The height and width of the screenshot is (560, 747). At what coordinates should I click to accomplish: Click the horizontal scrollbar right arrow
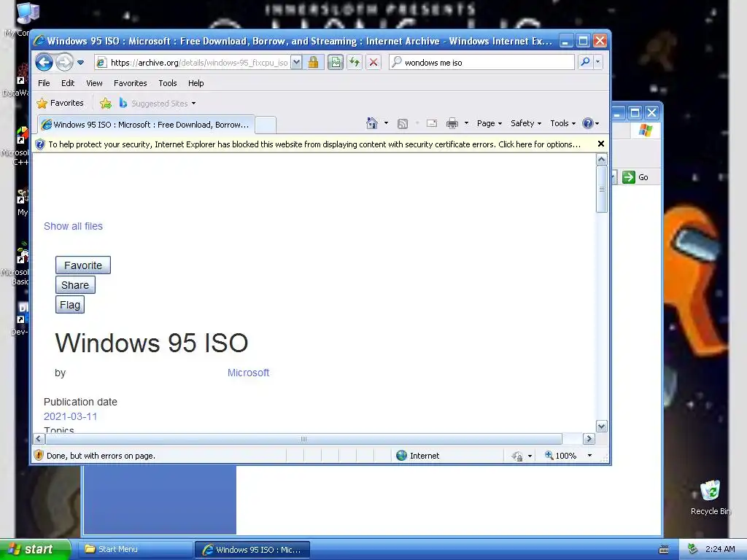click(x=589, y=439)
